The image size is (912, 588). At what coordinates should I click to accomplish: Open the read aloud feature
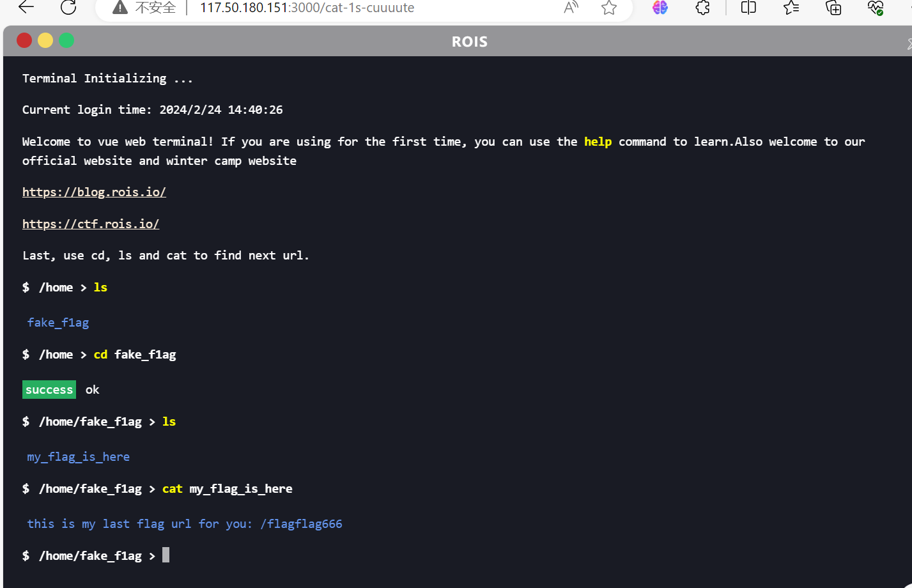tap(571, 8)
